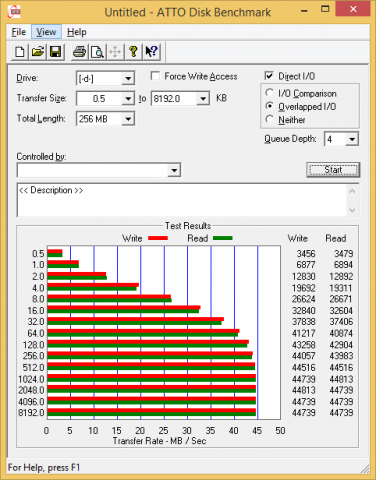Screen dimensions: 376x480
Task: Open the View menu
Action: pos(46,32)
